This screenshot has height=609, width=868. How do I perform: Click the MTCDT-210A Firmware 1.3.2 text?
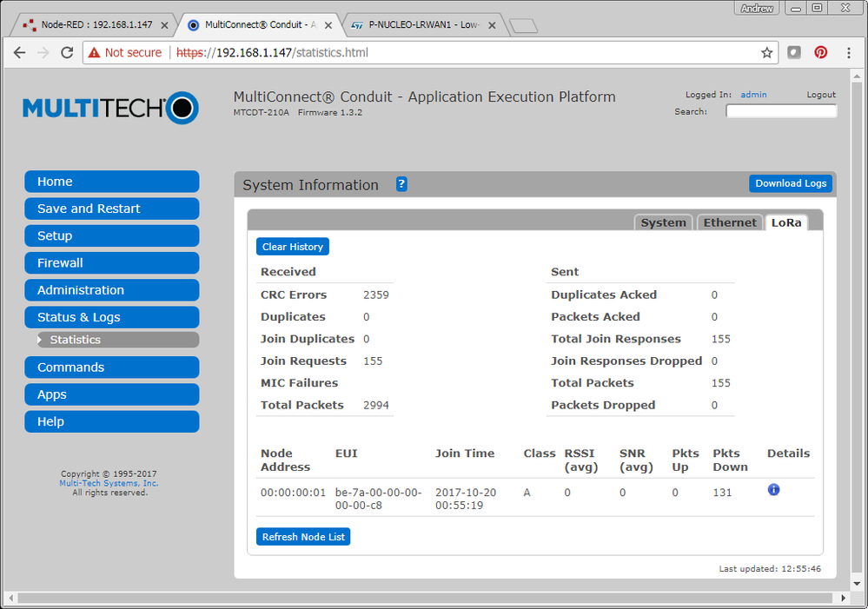click(x=298, y=112)
